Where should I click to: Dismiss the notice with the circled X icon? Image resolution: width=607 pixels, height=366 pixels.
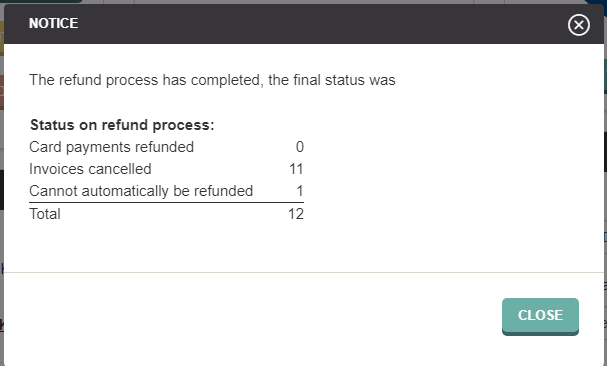(579, 25)
